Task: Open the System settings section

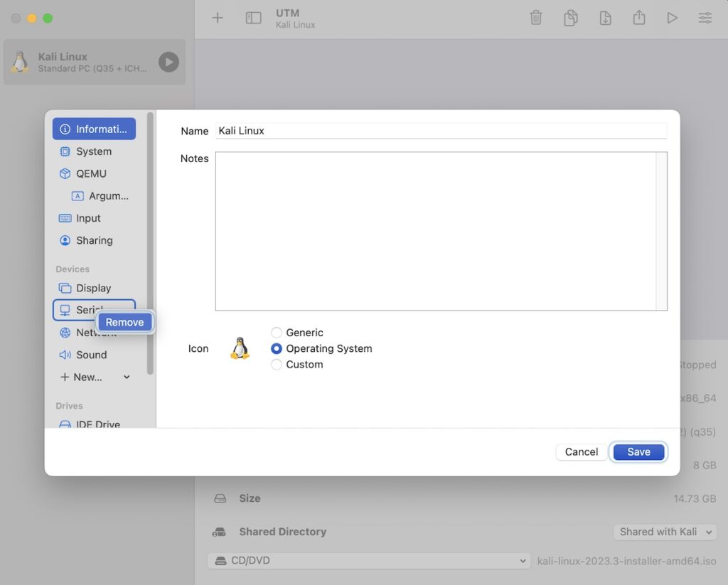Action: coord(94,151)
